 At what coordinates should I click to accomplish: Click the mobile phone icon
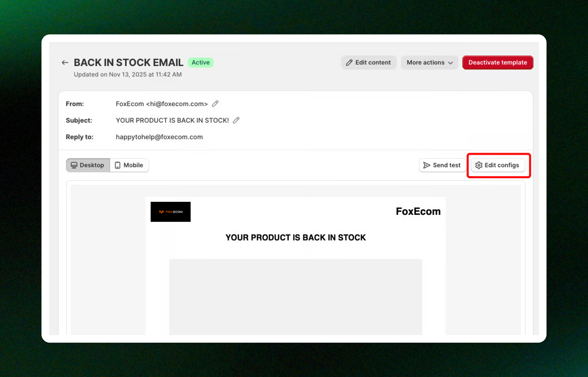(x=118, y=165)
